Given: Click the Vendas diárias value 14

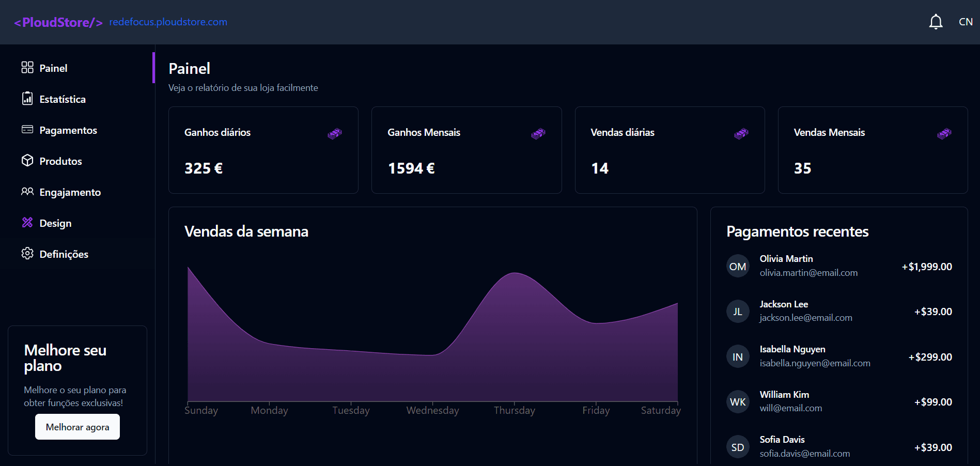Looking at the screenshot, I should click(x=600, y=168).
